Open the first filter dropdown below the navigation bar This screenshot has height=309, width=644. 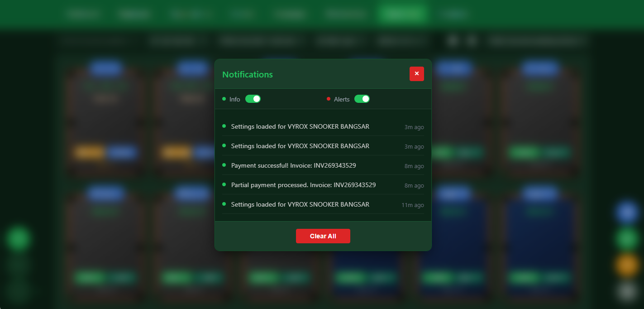(177, 41)
